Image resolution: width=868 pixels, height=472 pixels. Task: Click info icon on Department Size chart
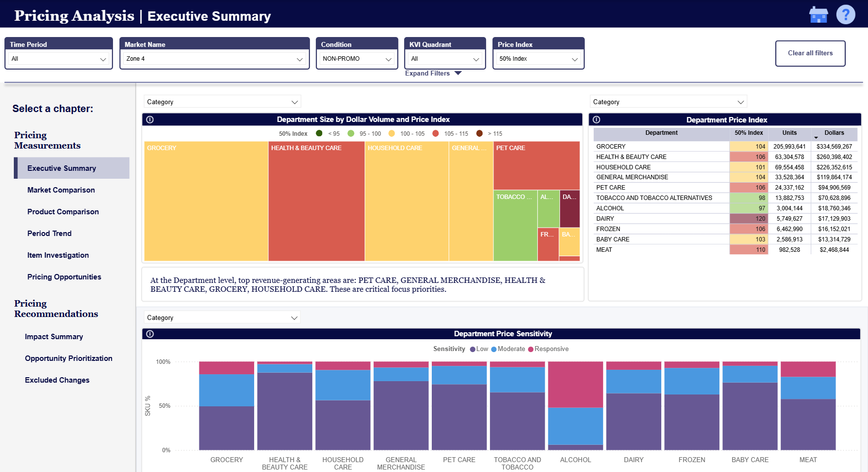pyautogui.click(x=150, y=119)
